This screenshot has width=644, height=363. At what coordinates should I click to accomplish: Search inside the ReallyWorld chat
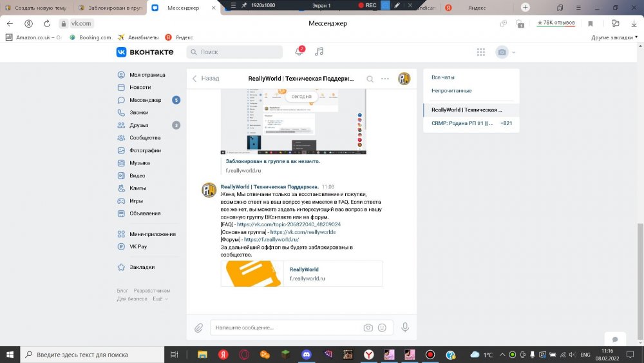click(370, 79)
